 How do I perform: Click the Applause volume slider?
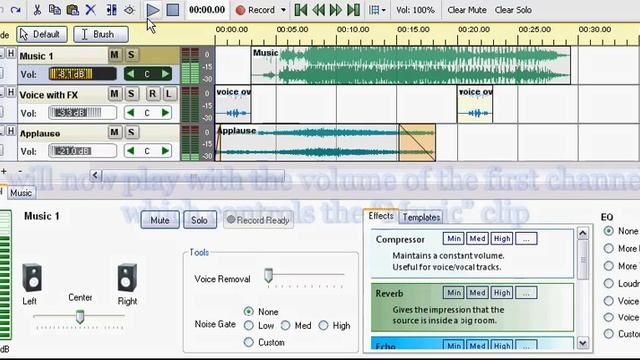(82, 151)
